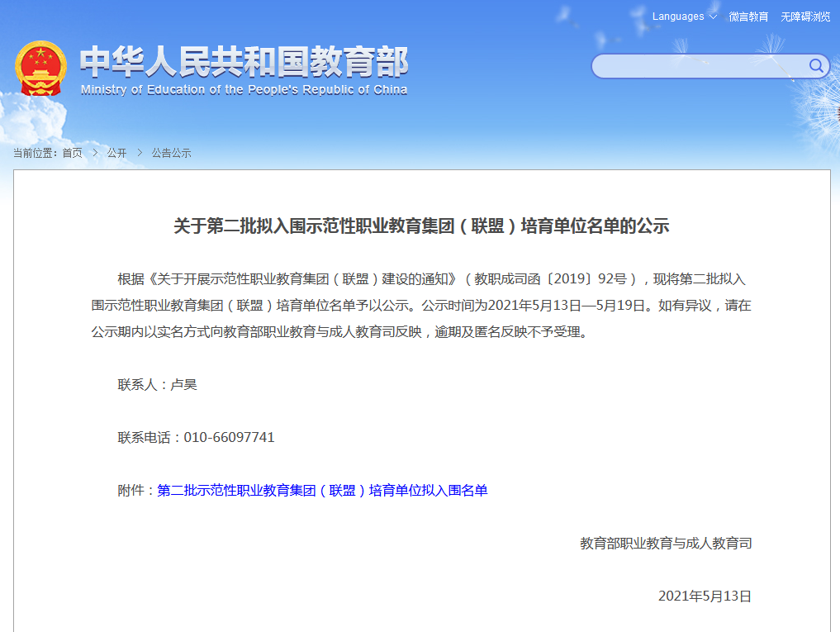The width and height of the screenshot is (840, 632).
Task: Click the breadcrumb arrow after 公开
Action: click(140, 153)
